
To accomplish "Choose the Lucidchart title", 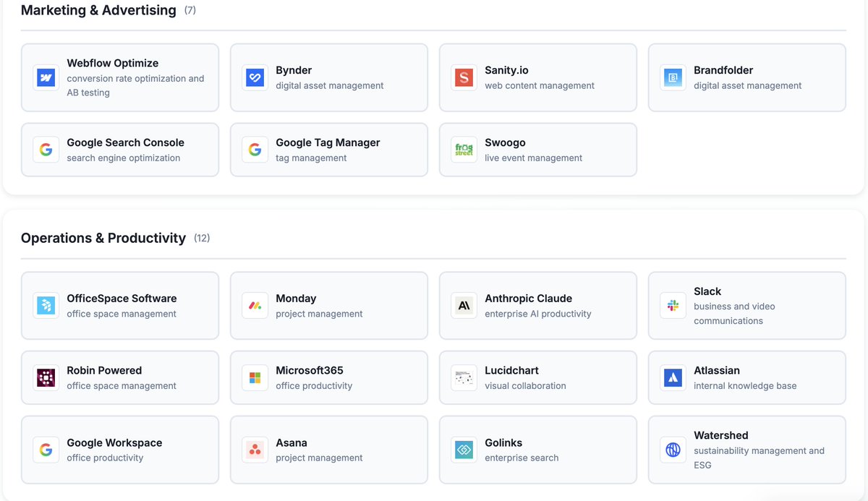I will pyautogui.click(x=511, y=370).
